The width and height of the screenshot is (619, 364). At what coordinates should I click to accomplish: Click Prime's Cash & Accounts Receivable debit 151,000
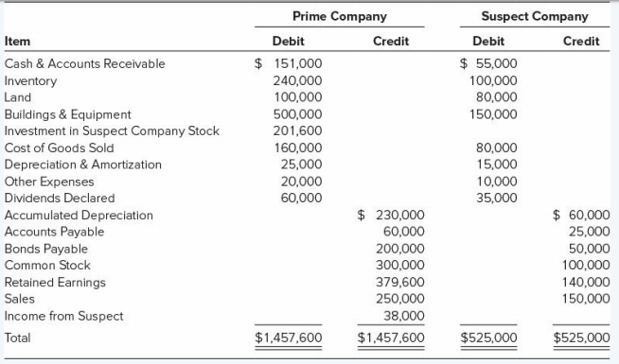(x=288, y=63)
